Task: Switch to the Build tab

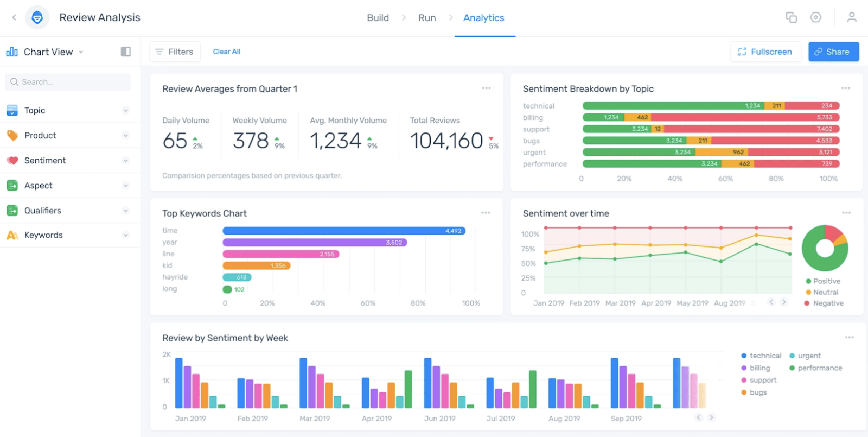Action: pos(378,18)
